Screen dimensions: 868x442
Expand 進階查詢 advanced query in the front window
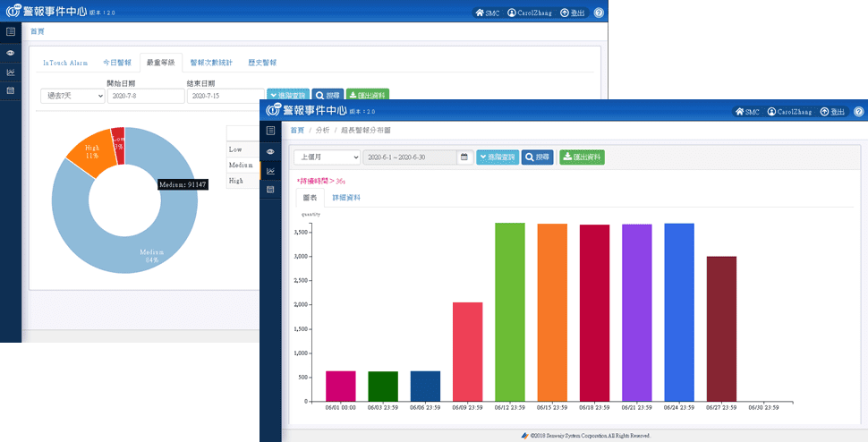tap(497, 157)
